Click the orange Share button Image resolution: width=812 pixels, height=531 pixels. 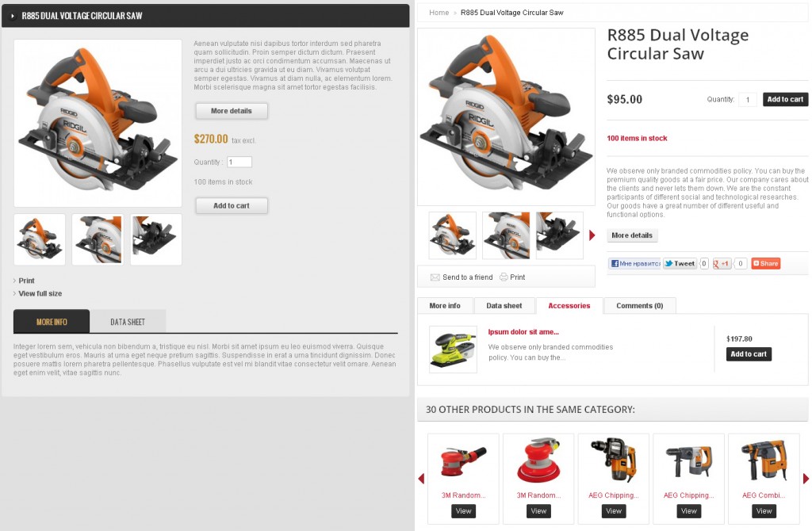tap(765, 263)
